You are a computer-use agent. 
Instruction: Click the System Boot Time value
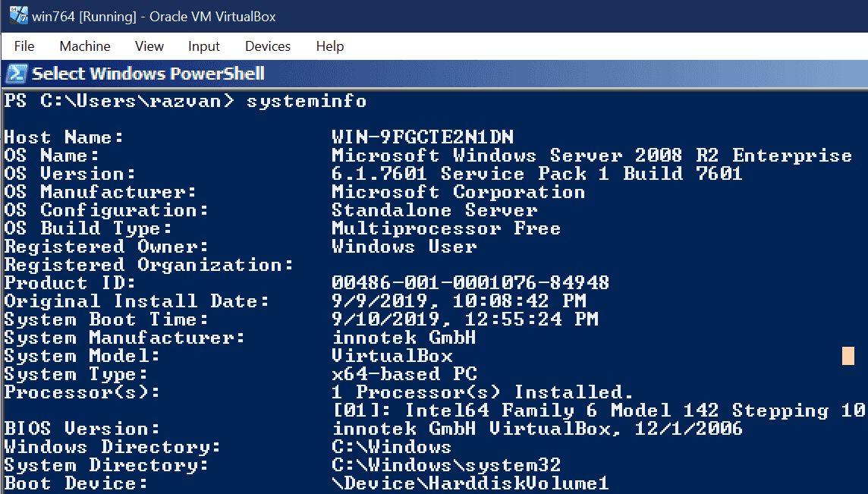pyautogui.click(x=464, y=319)
